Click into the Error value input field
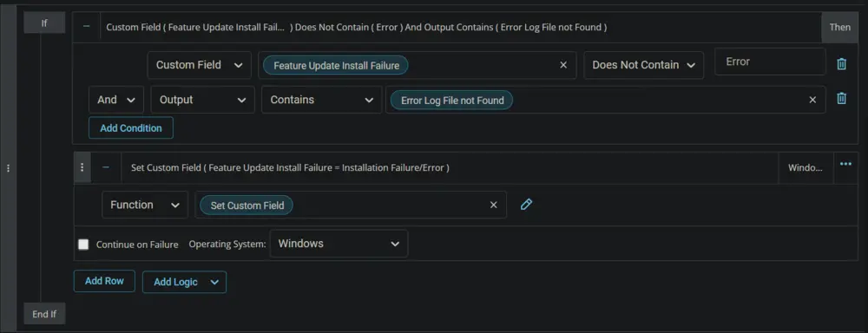The height and width of the screenshot is (333, 868). pos(770,62)
